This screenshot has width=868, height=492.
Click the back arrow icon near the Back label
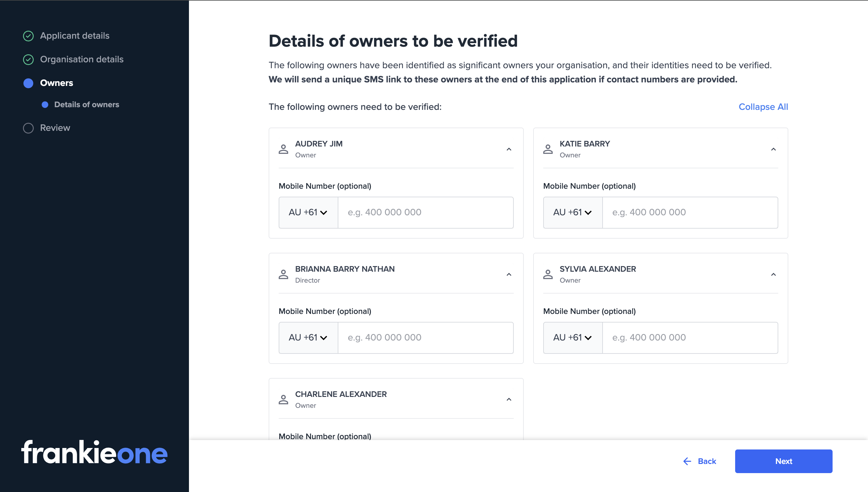pos(687,461)
